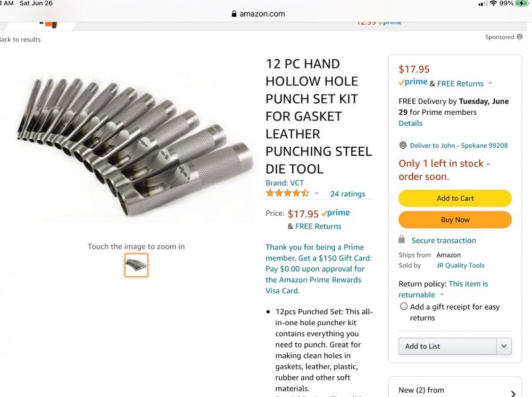The height and width of the screenshot is (397, 532).
Task: Expand the star ratings breakdown chevron
Action: [317, 193]
